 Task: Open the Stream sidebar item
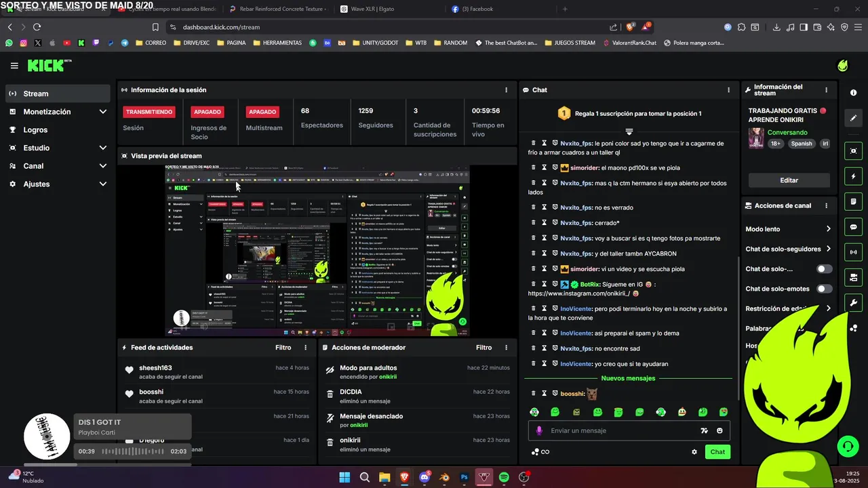point(58,94)
